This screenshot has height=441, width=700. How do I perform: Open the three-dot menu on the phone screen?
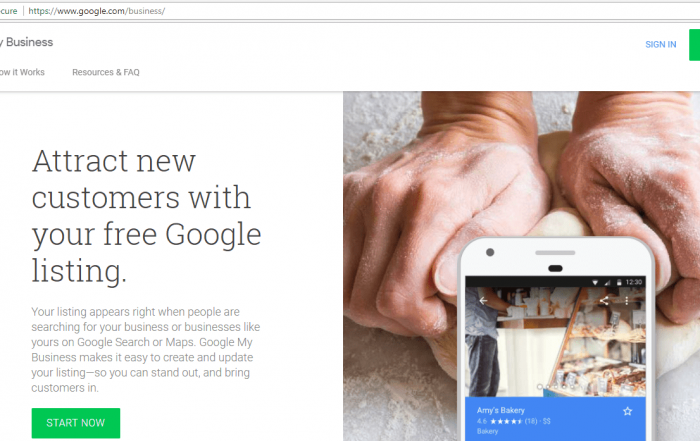click(627, 301)
